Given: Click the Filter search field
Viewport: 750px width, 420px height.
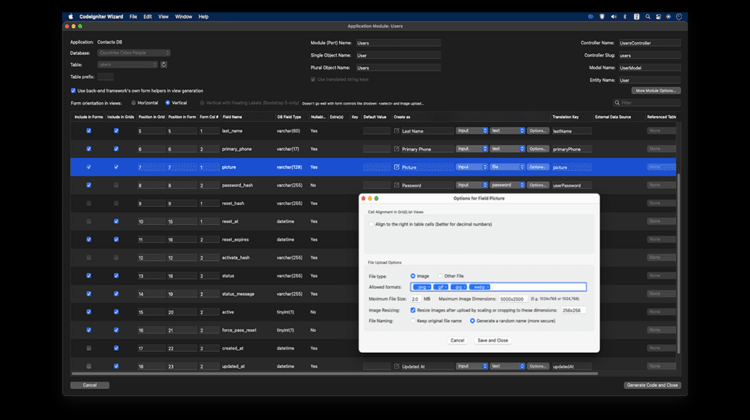Looking at the screenshot, I should pyautogui.click(x=647, y=103).
